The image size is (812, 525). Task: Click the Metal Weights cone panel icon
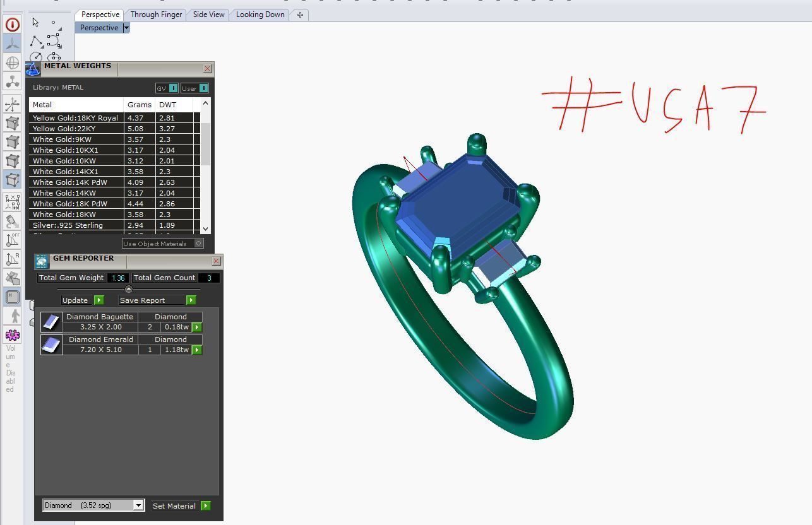[33, 69]
